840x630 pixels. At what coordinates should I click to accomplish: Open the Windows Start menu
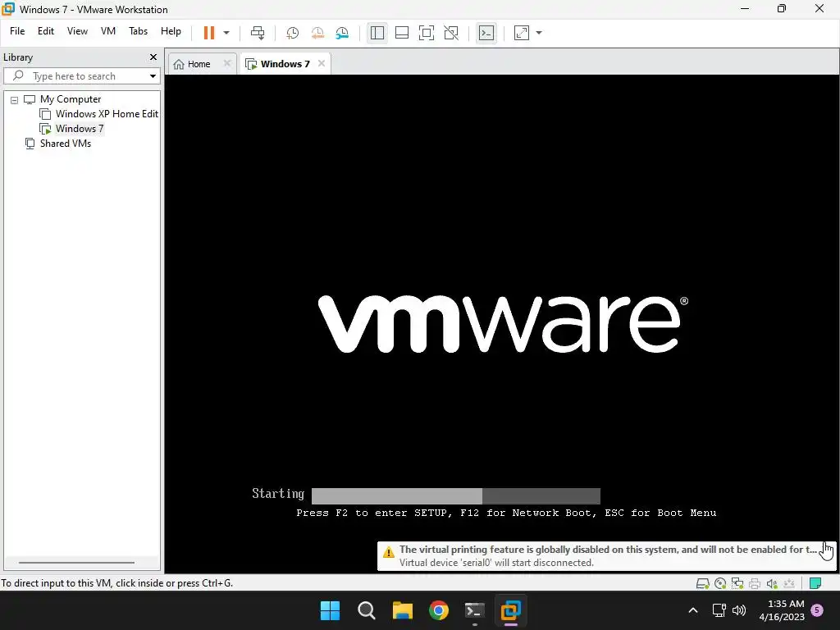(330, 610)
